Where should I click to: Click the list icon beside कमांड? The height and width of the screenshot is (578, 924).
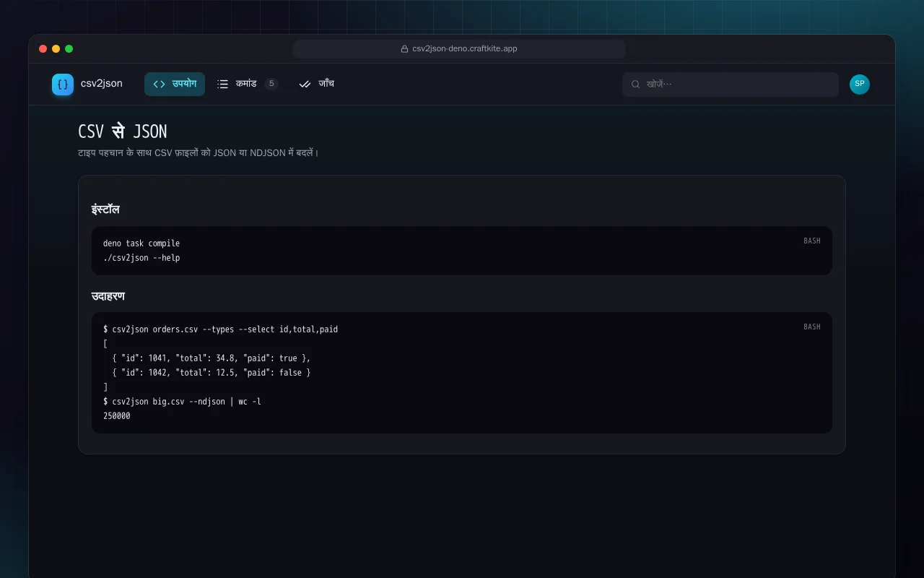(223, 85)
